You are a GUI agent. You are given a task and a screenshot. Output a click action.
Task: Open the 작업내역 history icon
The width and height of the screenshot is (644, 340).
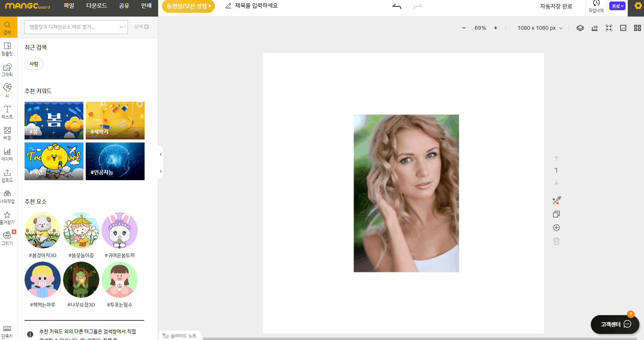point(596,6)
